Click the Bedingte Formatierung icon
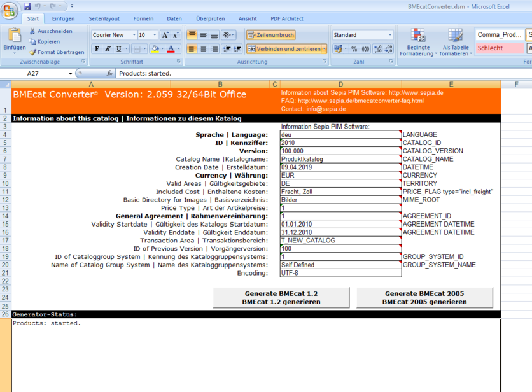Screen dimensions: 532x392 pyautogui.click(x=418, y=36)
